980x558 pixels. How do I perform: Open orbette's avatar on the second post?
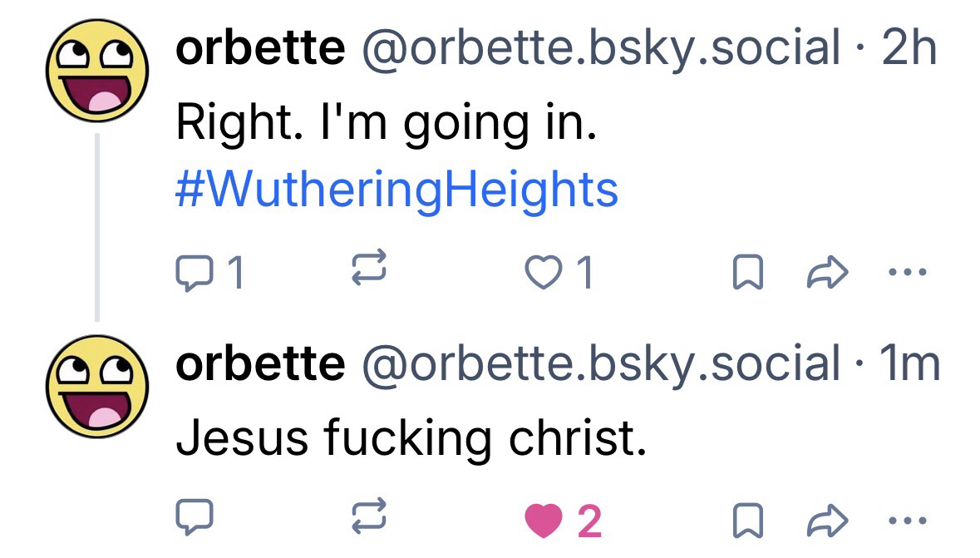click(x=96, y=387)
